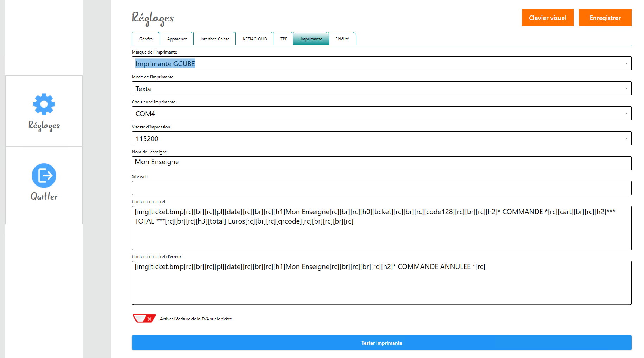Open the Choisir une imprimante dropdown

point(381,114)
